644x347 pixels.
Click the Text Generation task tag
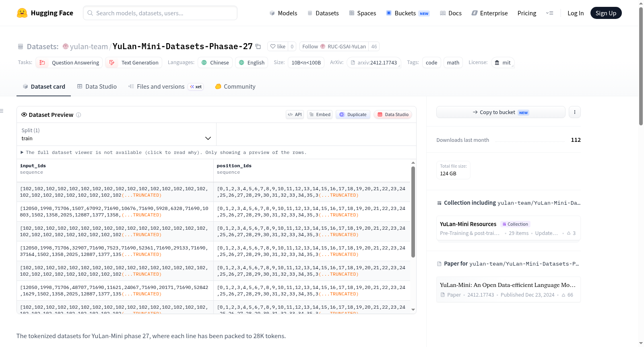(x=134, y=62)
